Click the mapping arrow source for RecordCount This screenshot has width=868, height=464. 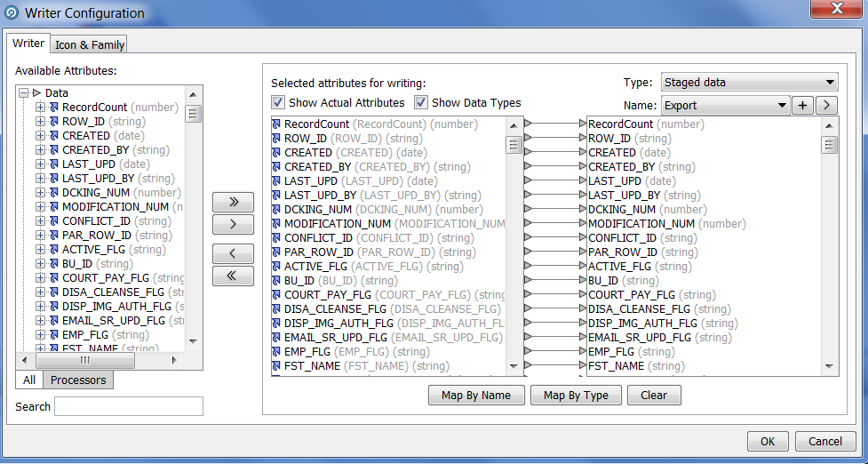[528, 124]
